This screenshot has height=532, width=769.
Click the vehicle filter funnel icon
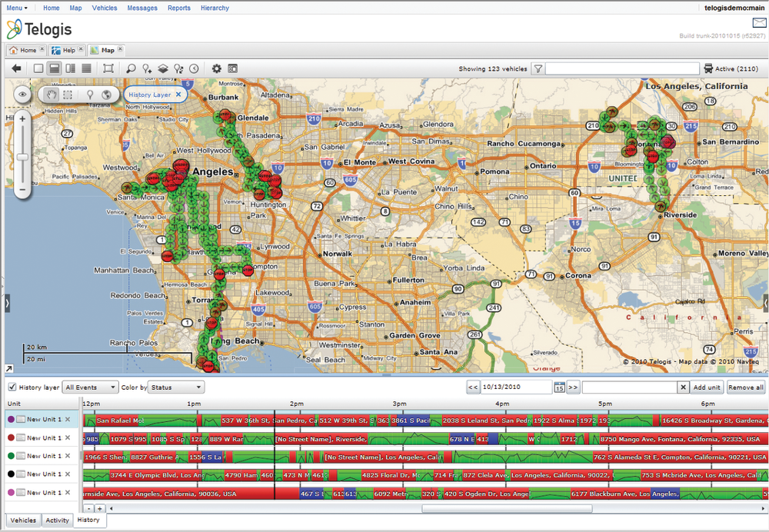pos(538,68)
